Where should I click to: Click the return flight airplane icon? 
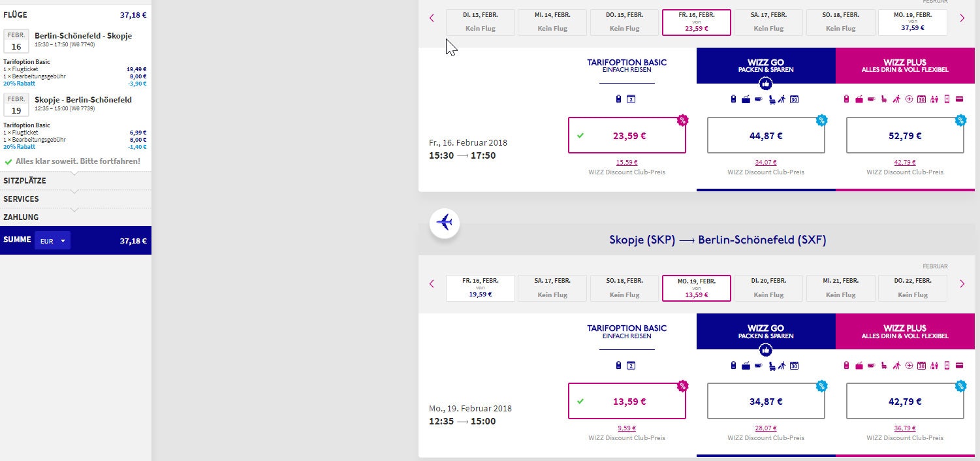(x=444, y=223)
